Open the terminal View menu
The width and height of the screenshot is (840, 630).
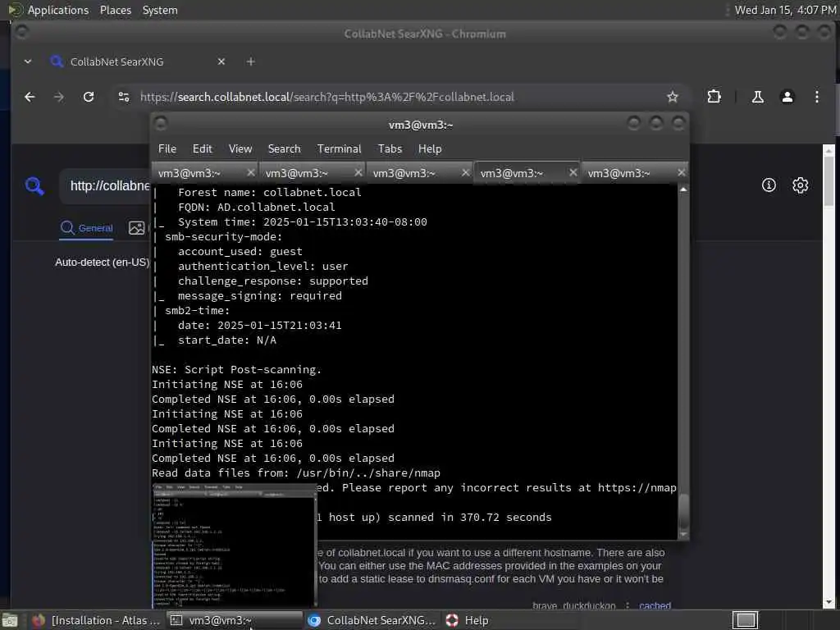tap(240, 149)
